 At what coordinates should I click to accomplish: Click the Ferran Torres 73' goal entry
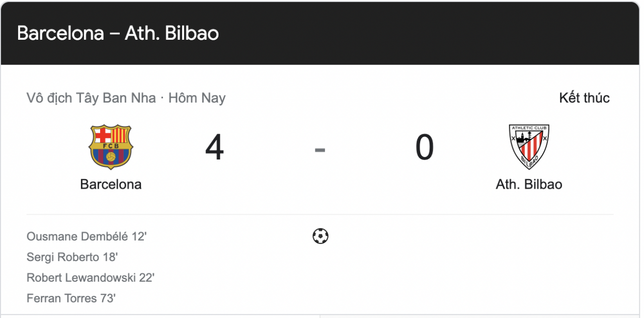pos(70,298)
